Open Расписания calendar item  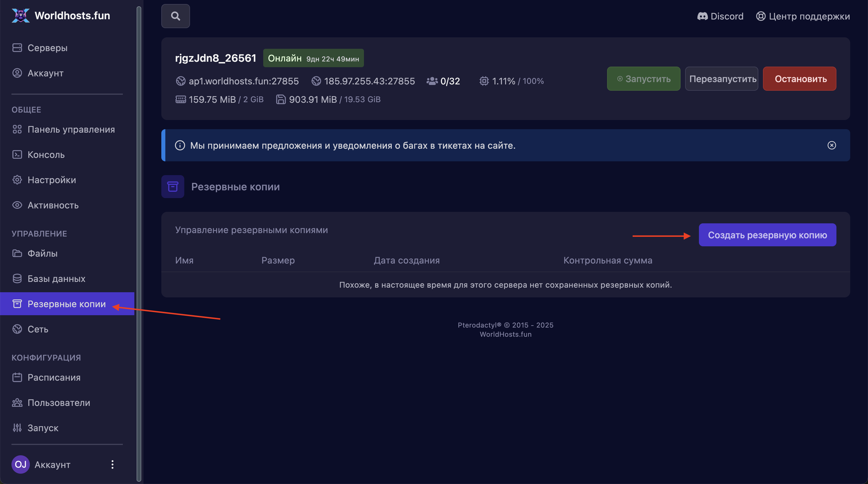click(54, 377)
